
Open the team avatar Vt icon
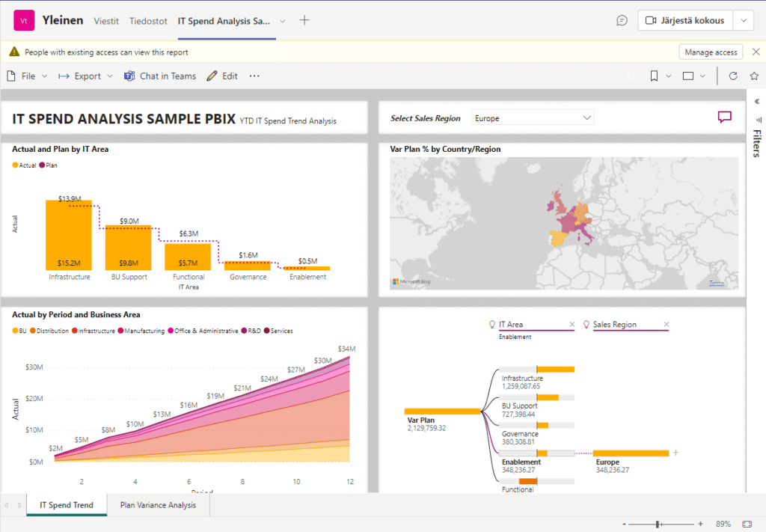coord(24,20)
